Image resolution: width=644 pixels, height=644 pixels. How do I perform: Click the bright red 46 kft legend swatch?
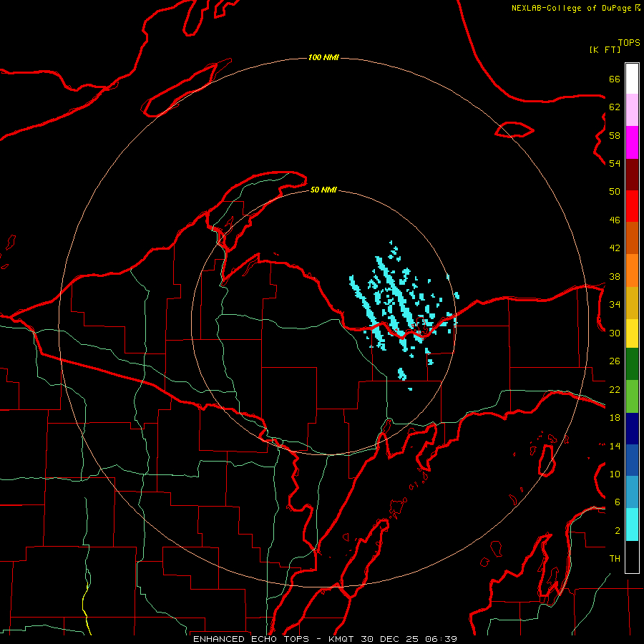(x=632, y=206)
